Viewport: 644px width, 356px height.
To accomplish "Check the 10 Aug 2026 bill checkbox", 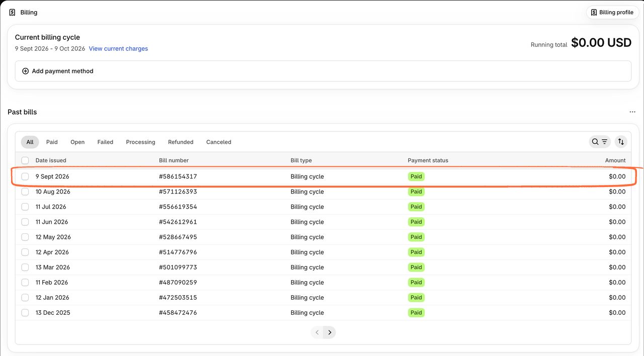I will pos(25,192).
